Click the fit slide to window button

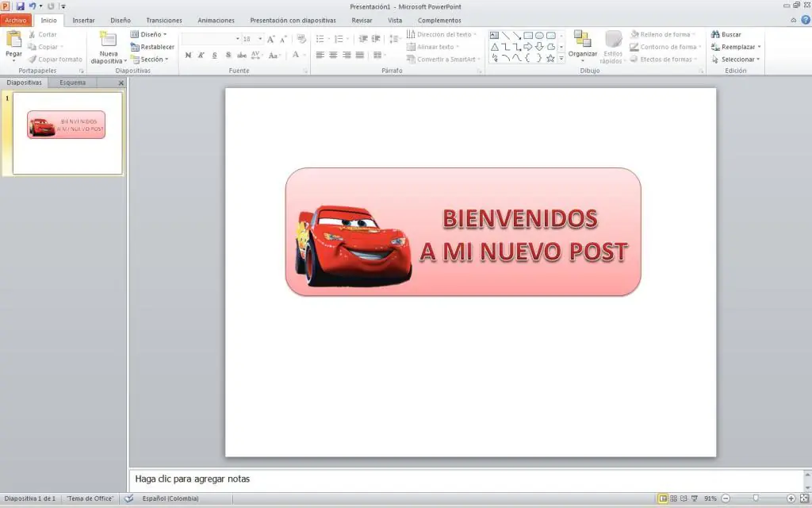pos(804,498)
